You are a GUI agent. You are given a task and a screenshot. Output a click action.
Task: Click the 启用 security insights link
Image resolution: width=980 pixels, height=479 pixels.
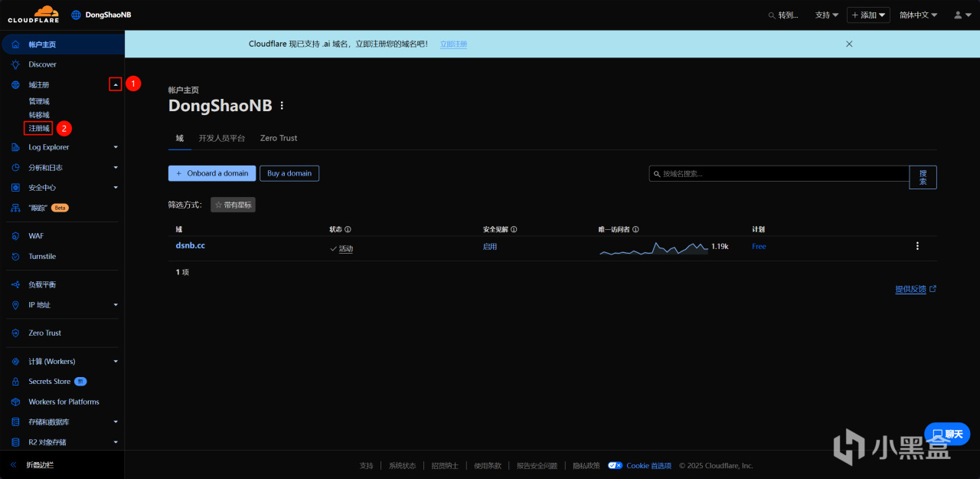[x=490, y=247]
